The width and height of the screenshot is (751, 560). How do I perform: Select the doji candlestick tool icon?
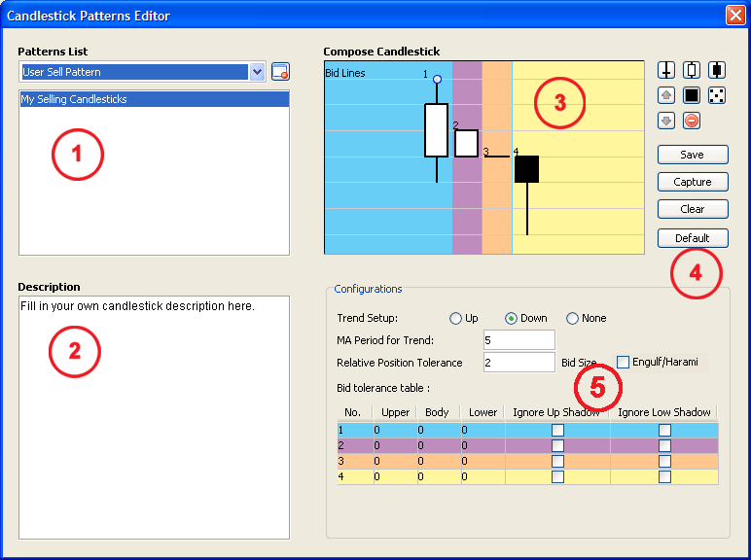666,70
